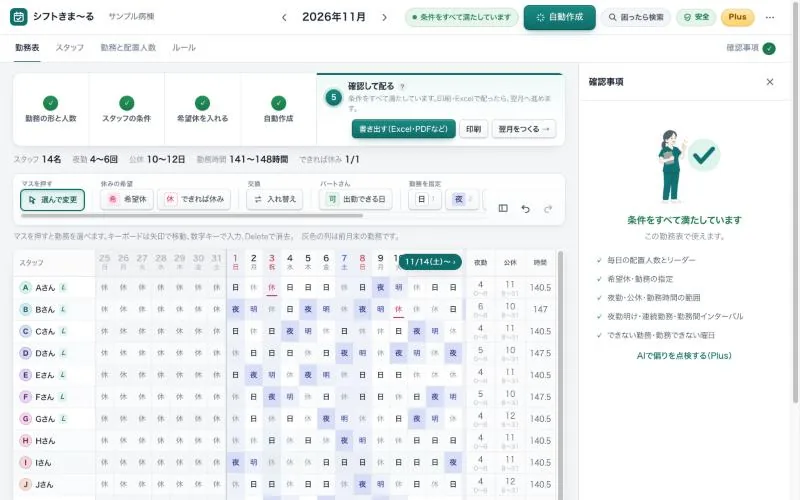Open the 確認事項 status indicator at top right
Viewport: 800px width, 500px height.
tap(751, 48)
